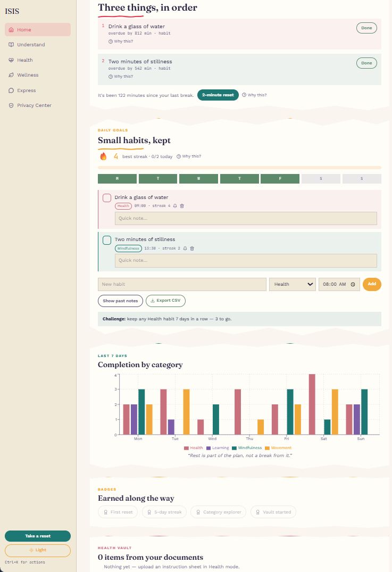
Task: Toggle Mindfulness series in chart legend
Action: coord(247,447)
